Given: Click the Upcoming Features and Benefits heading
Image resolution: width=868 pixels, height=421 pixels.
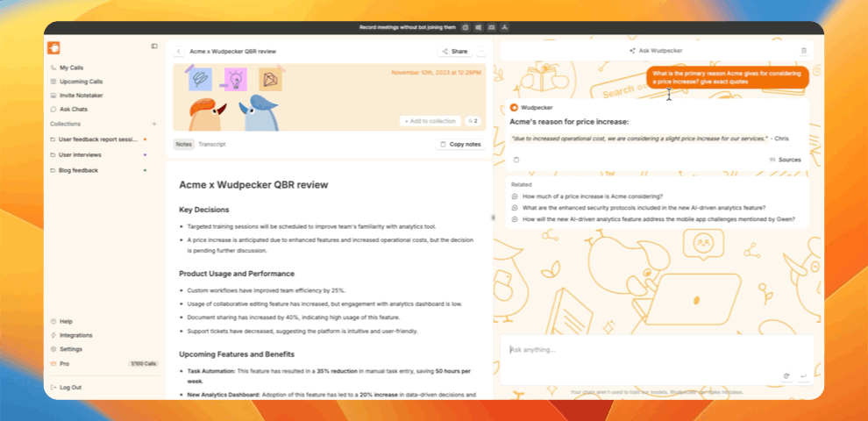Looking at the screenshot, I should pos(237,354).
